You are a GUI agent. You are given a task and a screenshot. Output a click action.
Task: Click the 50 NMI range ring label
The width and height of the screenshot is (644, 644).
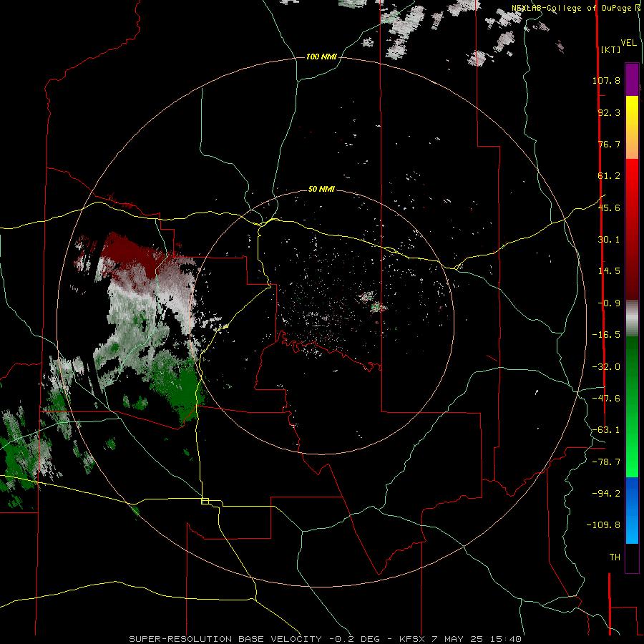321,189
